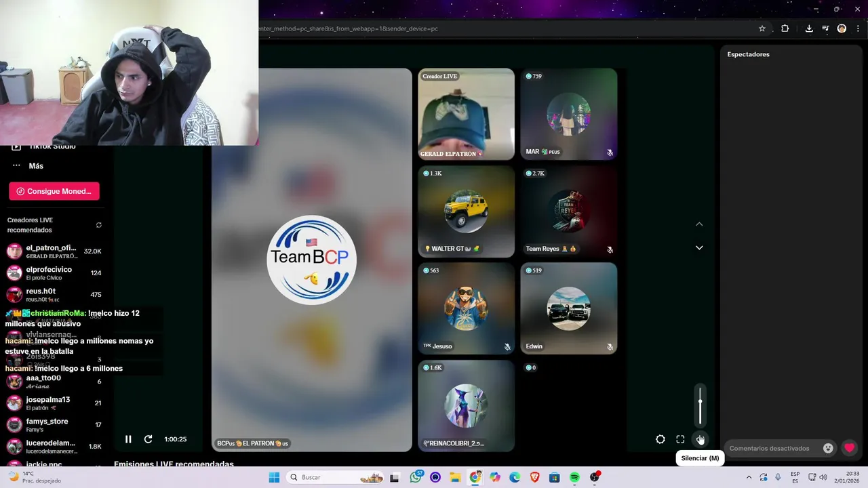Viewport: 868px width, 488px height.
Task: Select Edwin guest tile
Action: click(569, 308)
